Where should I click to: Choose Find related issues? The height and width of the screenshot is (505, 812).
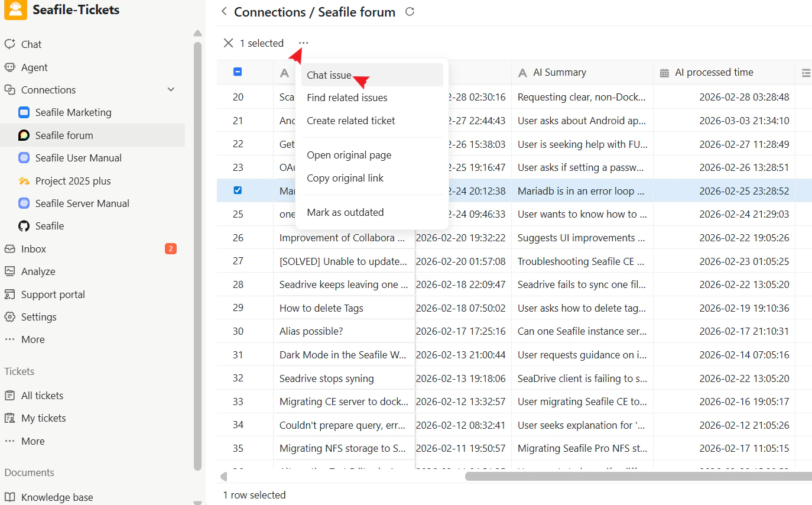(372, 98)
